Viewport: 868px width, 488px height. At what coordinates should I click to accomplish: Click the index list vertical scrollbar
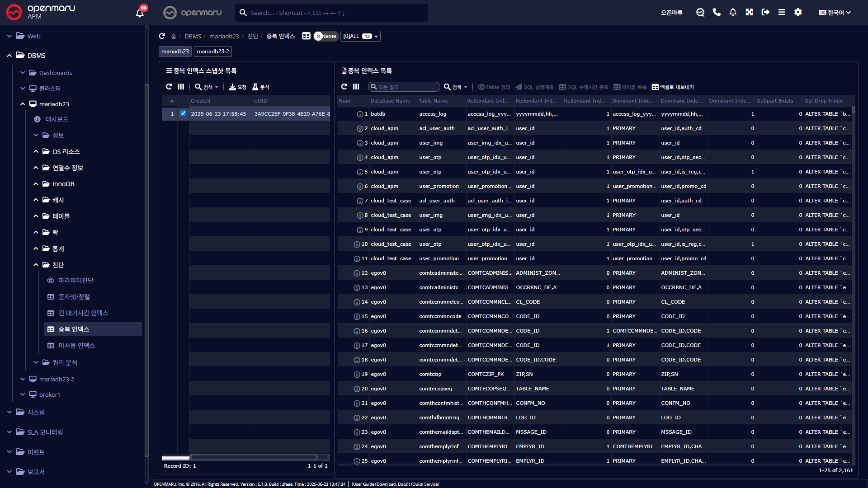point(854,110)
